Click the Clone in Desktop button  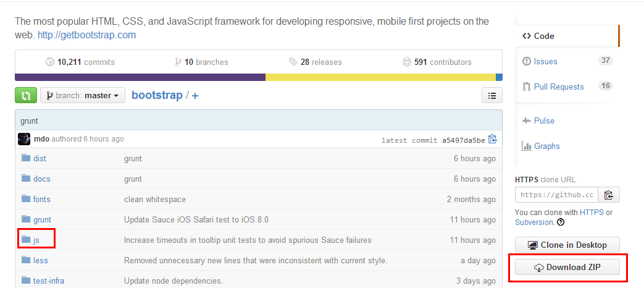tap(567, 245)
